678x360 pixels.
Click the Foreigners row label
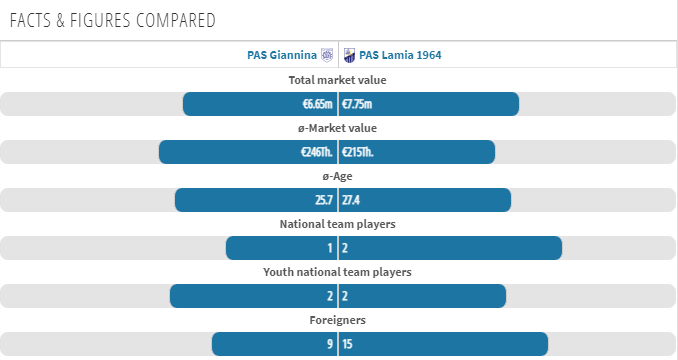pyautogui.click(x=337, y=320)
